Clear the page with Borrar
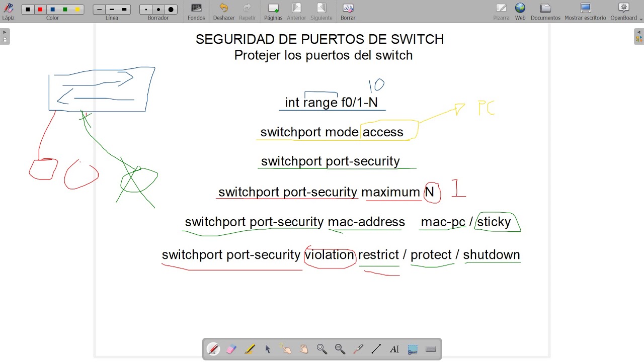 click(348, 11)
